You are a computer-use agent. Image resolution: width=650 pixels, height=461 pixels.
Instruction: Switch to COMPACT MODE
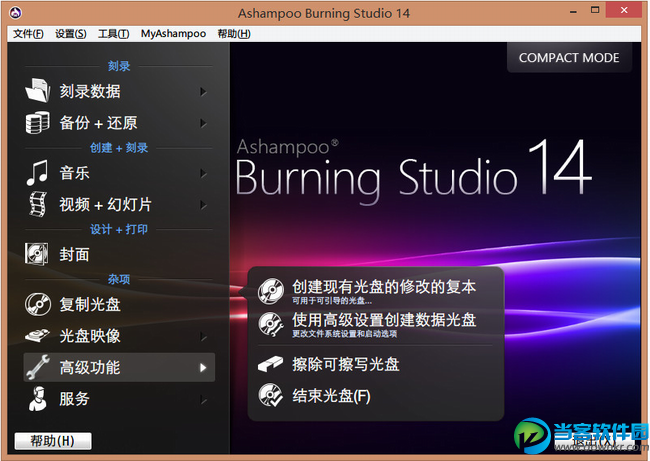click(x=569, y=58)
